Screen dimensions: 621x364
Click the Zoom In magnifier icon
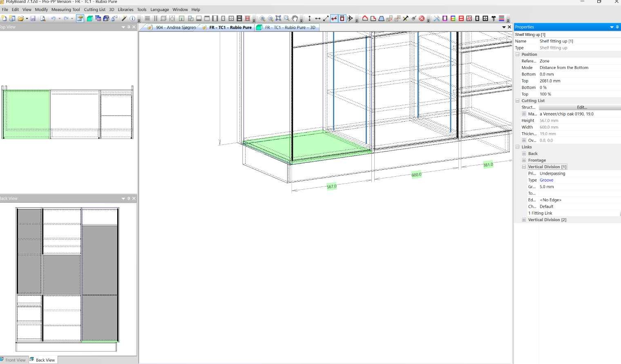click(x=262, y=18)
